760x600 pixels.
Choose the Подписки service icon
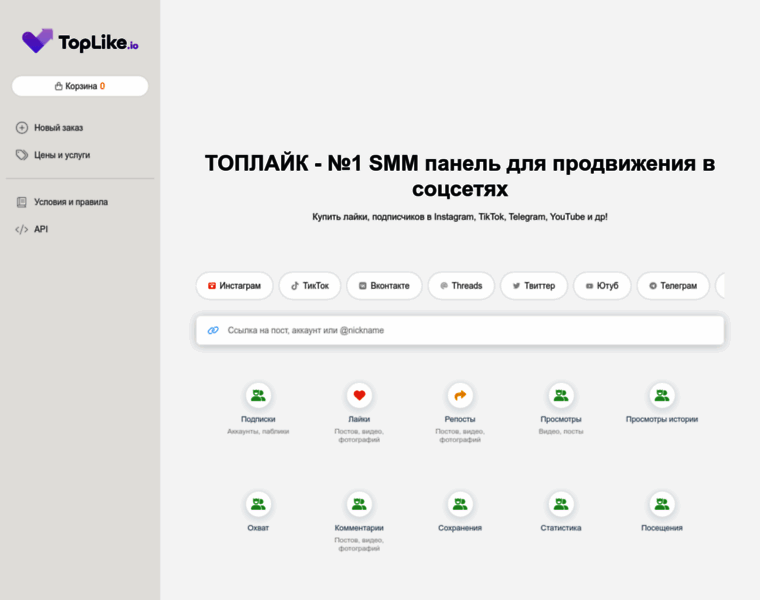pos(258,395)
